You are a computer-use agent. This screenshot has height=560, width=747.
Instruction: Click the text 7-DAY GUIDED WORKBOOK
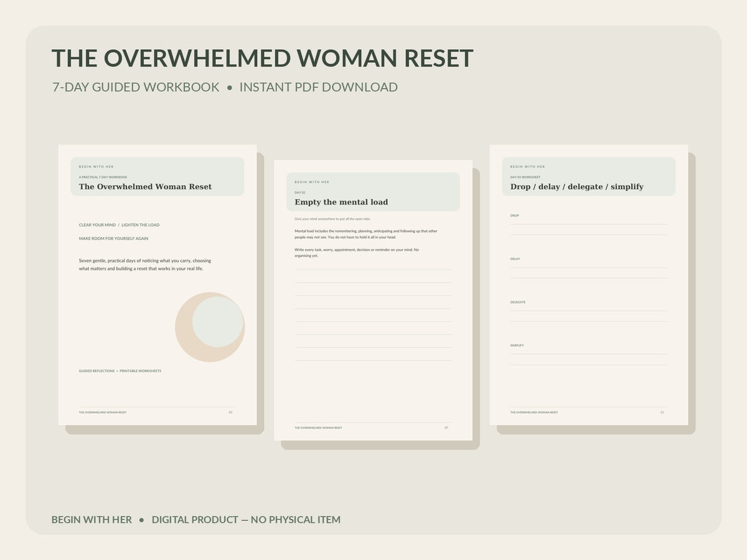click(x=136, y=87)
